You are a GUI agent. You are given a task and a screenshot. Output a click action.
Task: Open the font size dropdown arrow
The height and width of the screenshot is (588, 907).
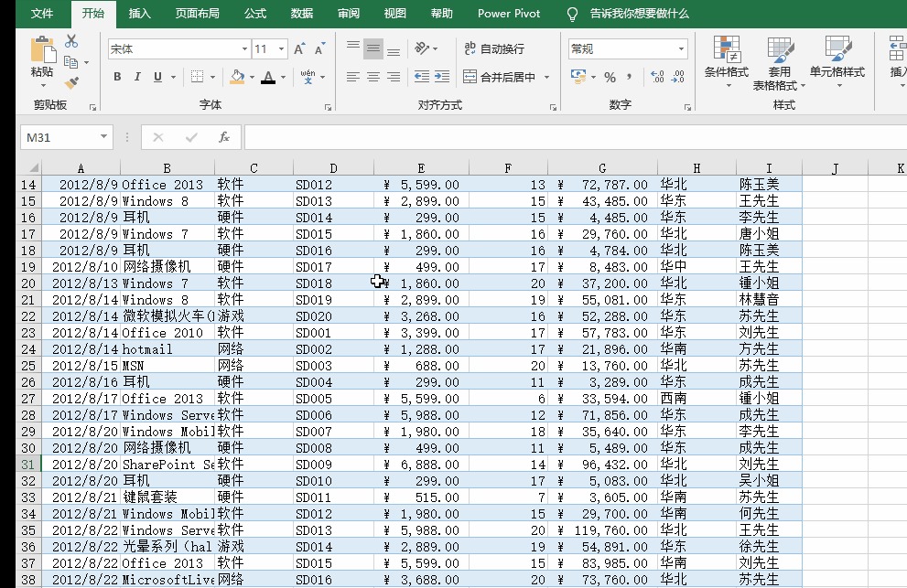tap(283, 48)
